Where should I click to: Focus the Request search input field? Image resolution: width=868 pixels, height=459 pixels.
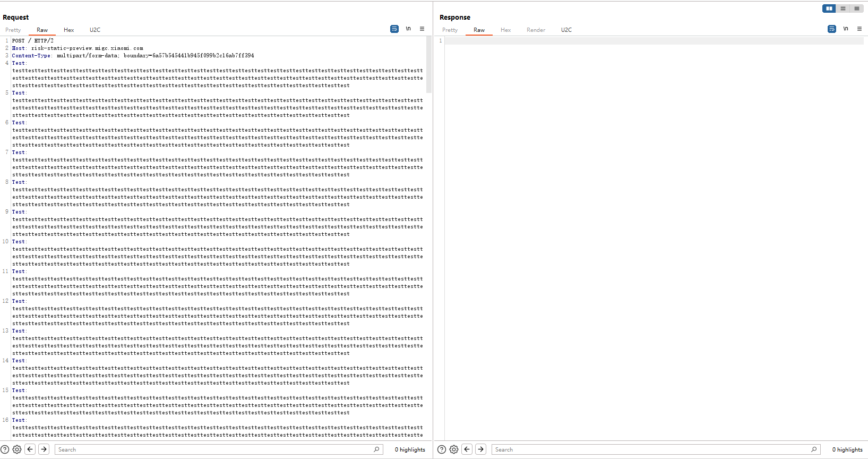coord(218,449)
